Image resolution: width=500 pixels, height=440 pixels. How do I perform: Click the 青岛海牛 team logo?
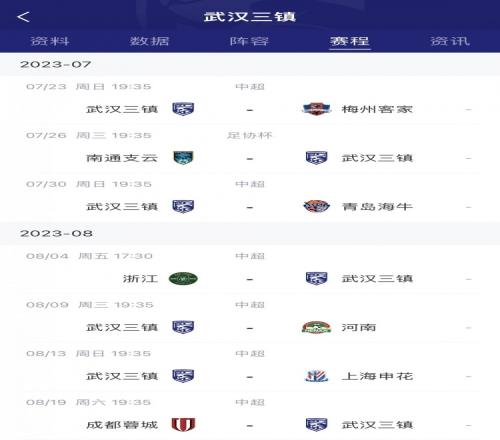(316, 206)
